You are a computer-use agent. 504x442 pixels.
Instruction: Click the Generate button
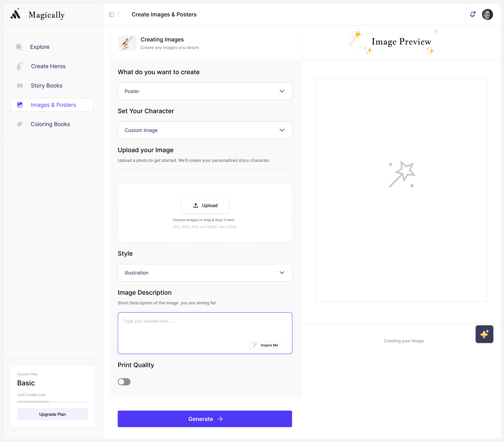pos(205,419)
